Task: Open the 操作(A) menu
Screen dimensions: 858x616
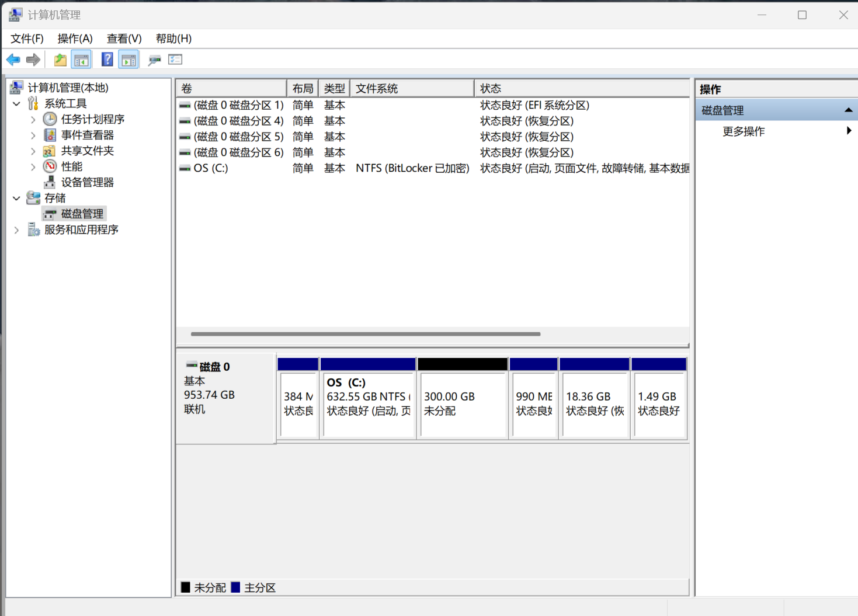Action: [x=75, y=39]
